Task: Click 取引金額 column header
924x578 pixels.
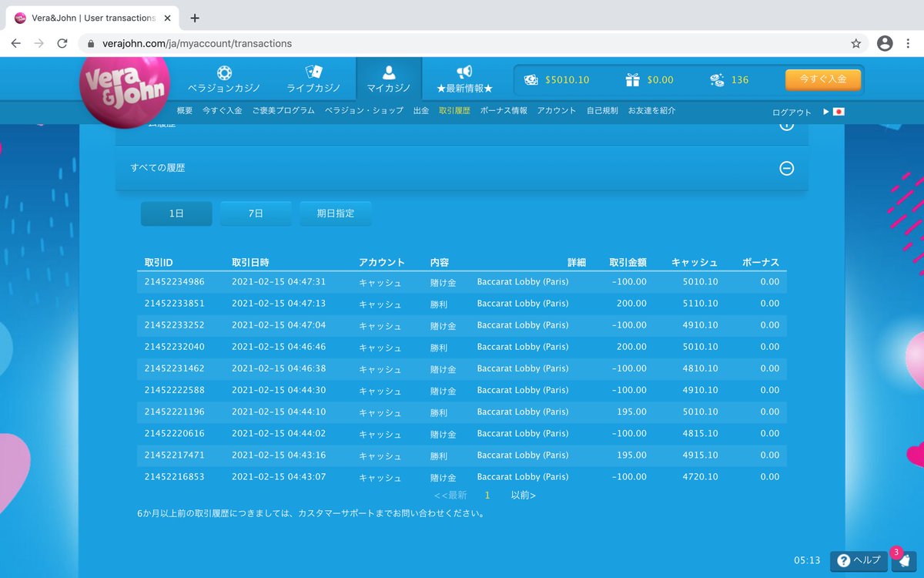Action: click(x=628, y=263)
